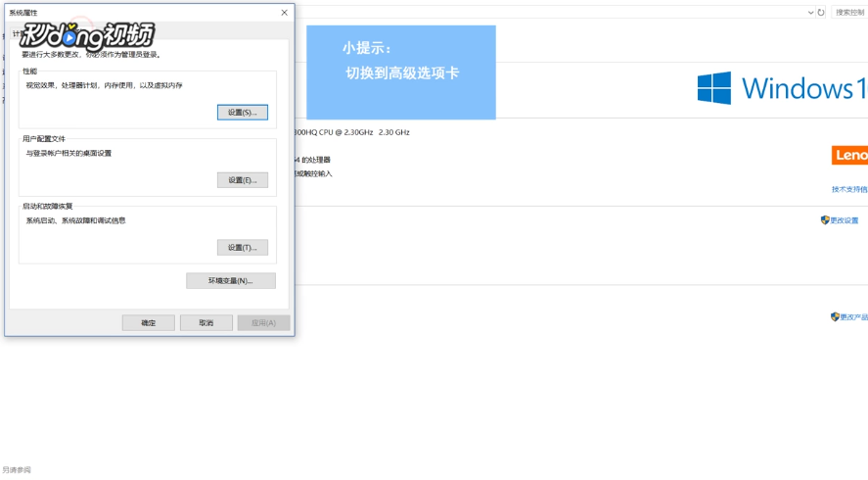Screen dimensions: 868x480
Task: Select the 性能 group description text
Action: coord(104,85)
